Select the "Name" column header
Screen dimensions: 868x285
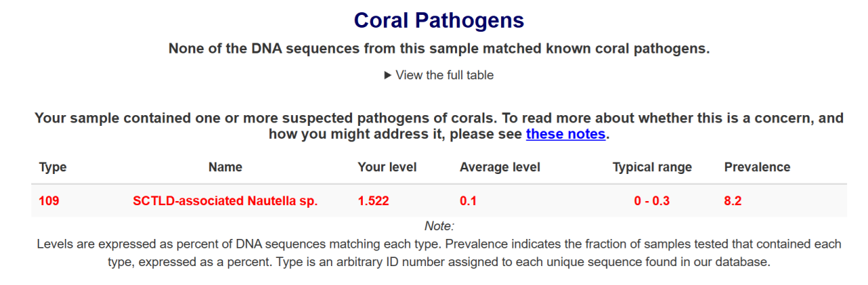point(225,167)
